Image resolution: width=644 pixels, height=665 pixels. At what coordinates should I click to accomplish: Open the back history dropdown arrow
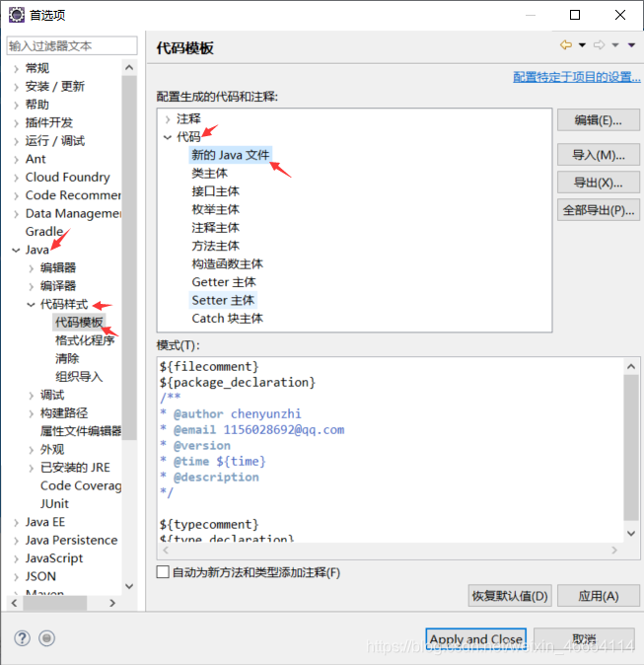pyautogui.click(x=582, y=45)
